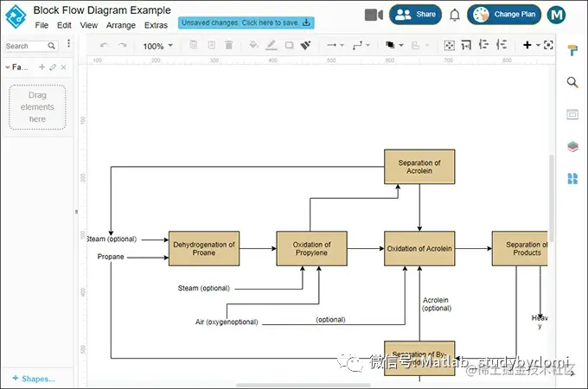Click the Change Plan button
This screenshot has height=389, width=588.
[504, 15]
